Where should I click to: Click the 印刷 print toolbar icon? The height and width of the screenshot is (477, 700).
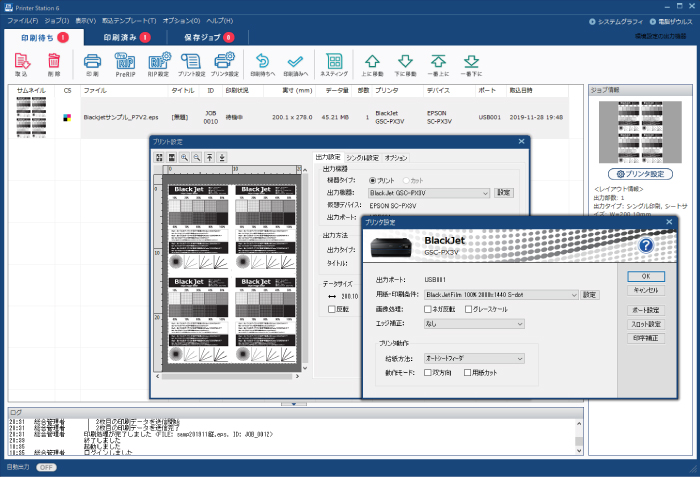92,64
